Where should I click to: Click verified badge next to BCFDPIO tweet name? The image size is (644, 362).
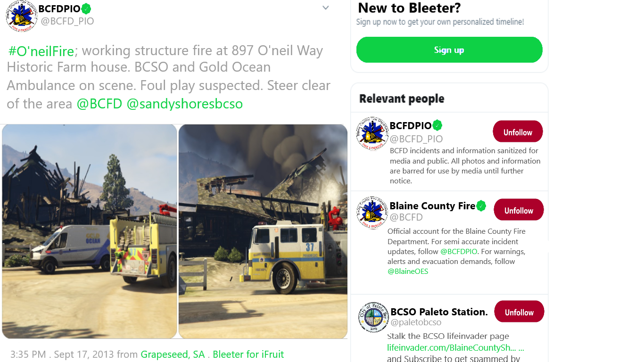[x=86, y=9]
